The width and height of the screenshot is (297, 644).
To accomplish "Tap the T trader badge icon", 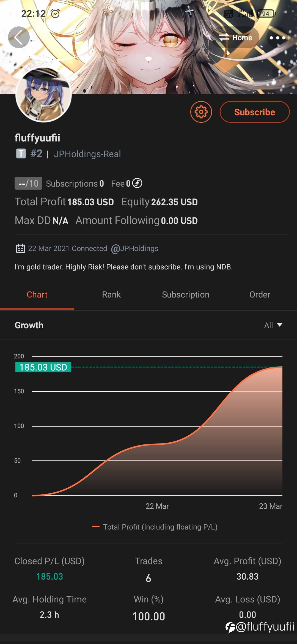I will point(21,154).
